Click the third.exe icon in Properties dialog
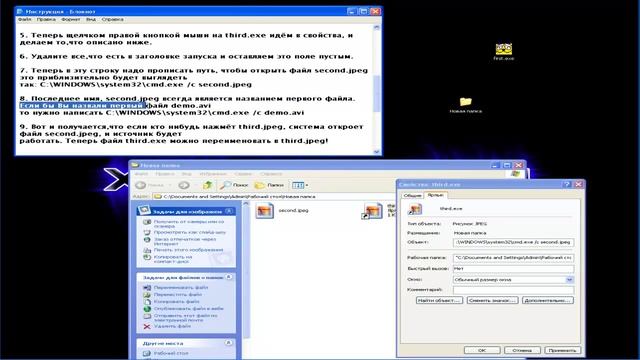The image size is (640, 360). point(415,209)
